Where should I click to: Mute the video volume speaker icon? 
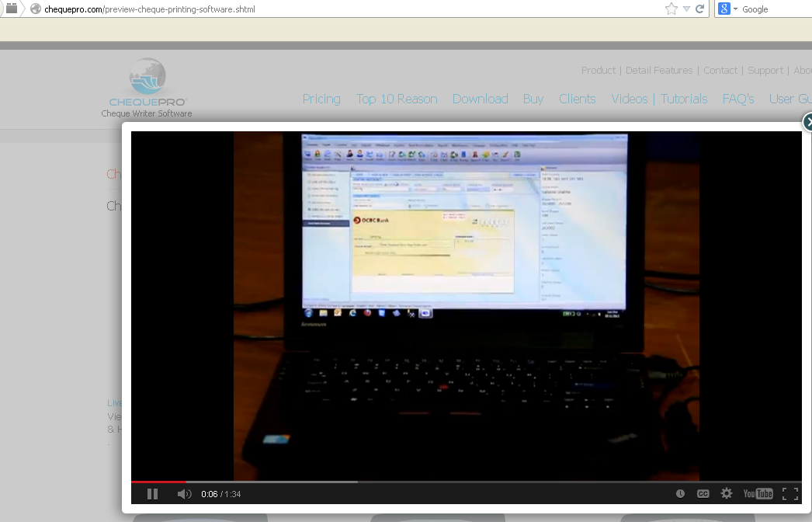click(x=184, y=494)
